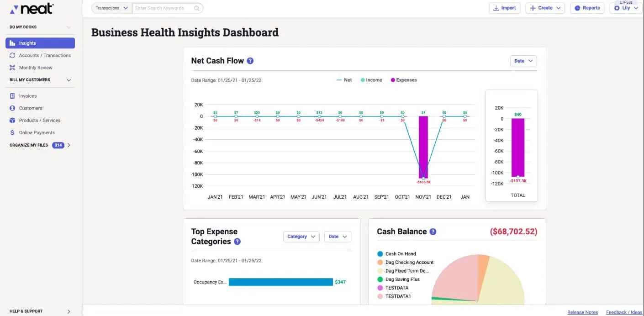The image size is (644, 316).
Task: Click the TESTDATA1 pink color swatch
Action: (380, 296)
